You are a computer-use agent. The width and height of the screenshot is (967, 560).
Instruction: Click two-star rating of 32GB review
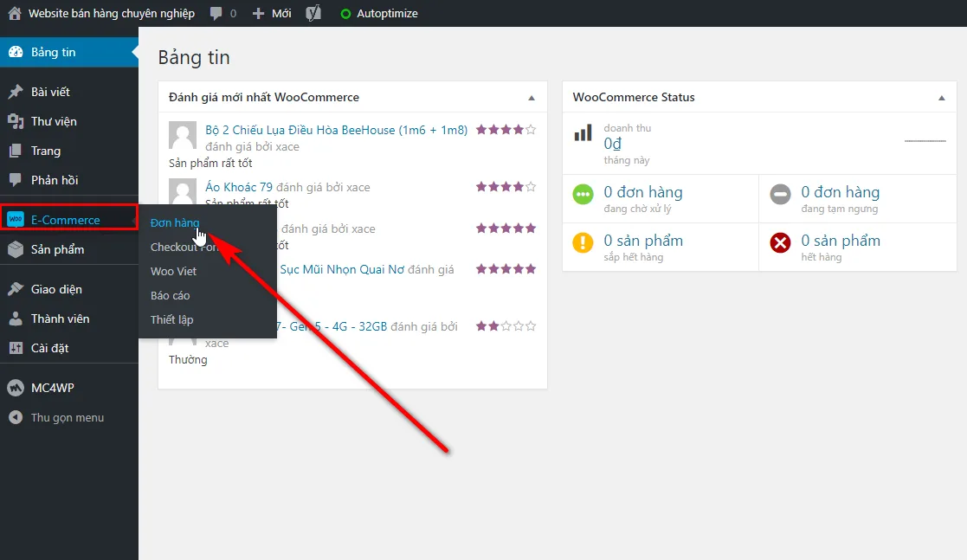pos(506,325)
